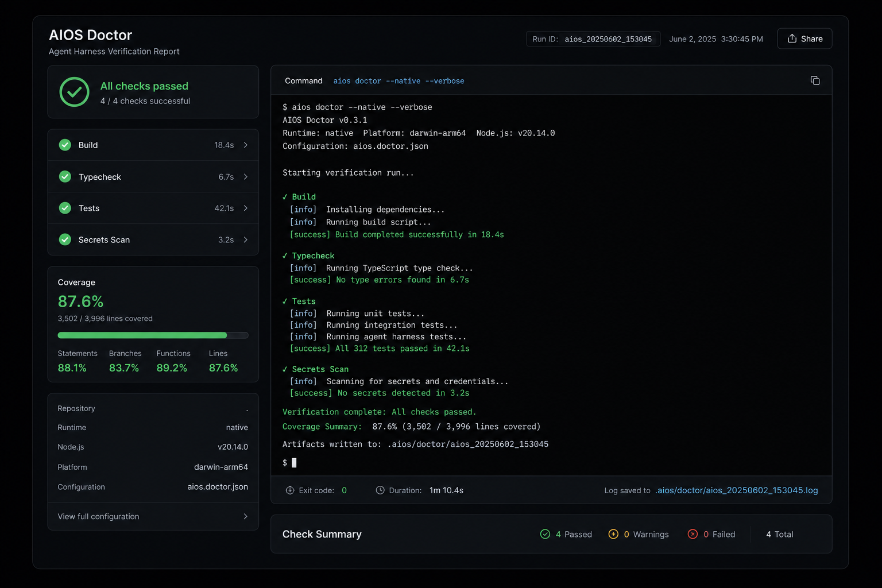Click the large All checks passed checkmark icon
882x588 pixels.
tap(75, 92)
